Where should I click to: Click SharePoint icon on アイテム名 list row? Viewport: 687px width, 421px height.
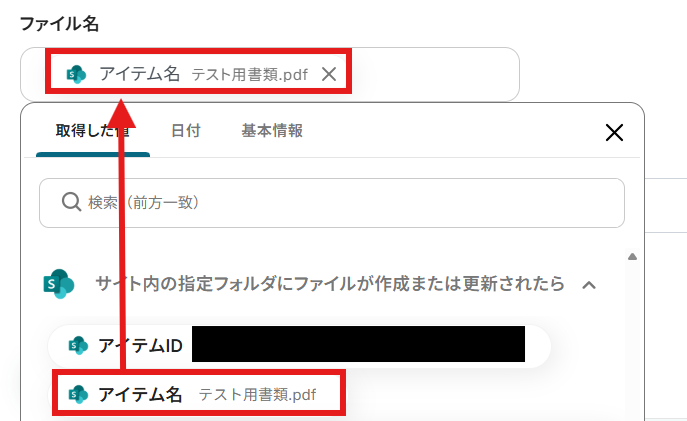78,395
